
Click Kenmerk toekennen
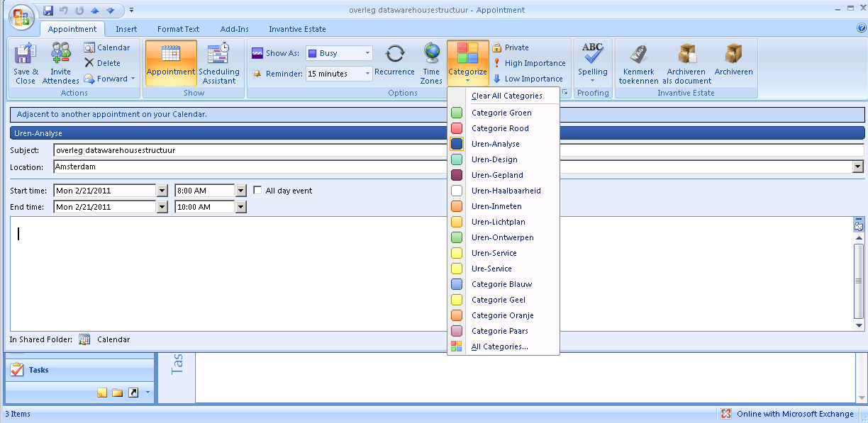(638, 64)
